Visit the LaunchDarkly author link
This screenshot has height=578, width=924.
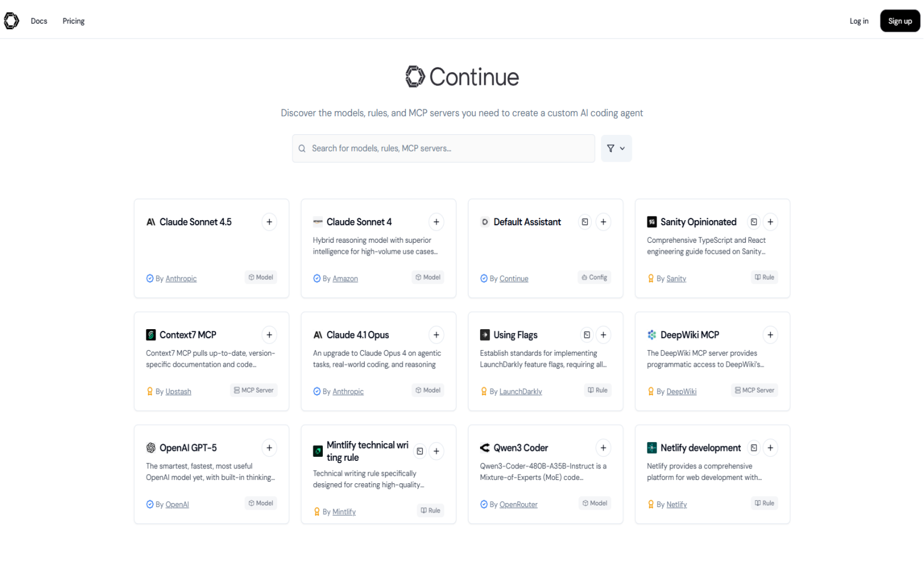click(x=520, y=391)
